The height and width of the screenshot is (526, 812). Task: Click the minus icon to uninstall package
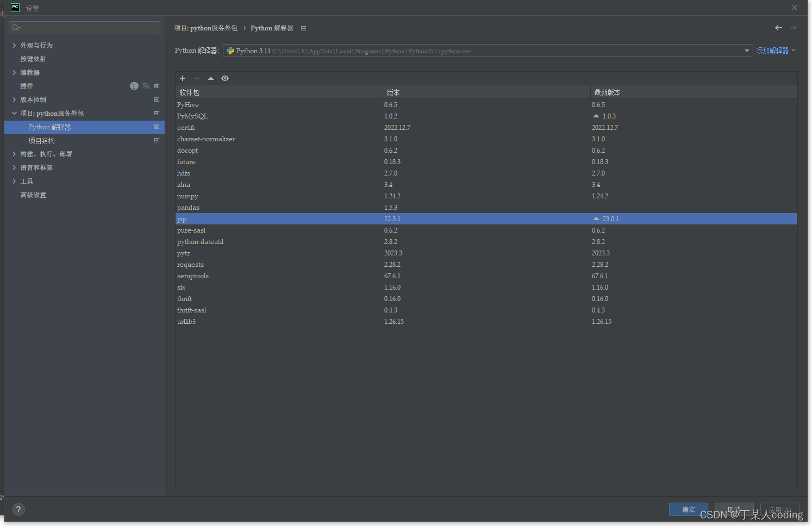(197, 78)
